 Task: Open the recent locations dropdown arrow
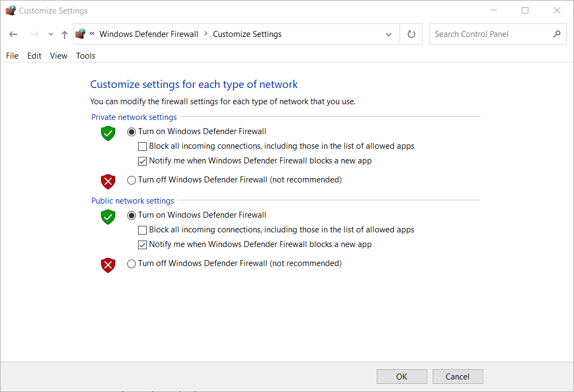[x=51, y=34]
